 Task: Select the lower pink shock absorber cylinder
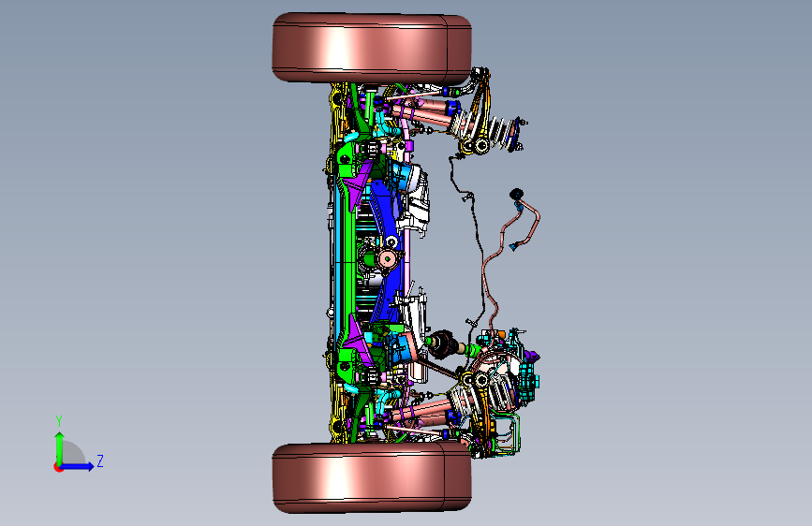pos(423,411)
